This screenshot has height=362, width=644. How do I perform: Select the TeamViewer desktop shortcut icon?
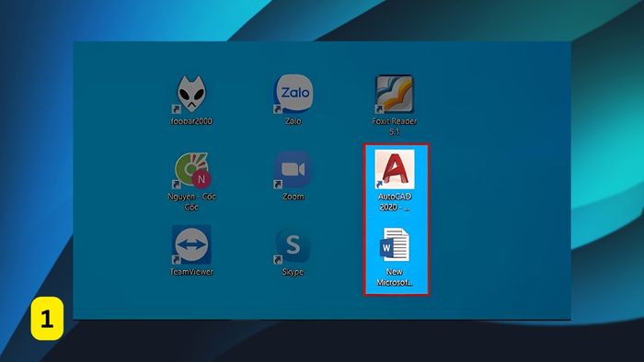(x=191, y=244)
